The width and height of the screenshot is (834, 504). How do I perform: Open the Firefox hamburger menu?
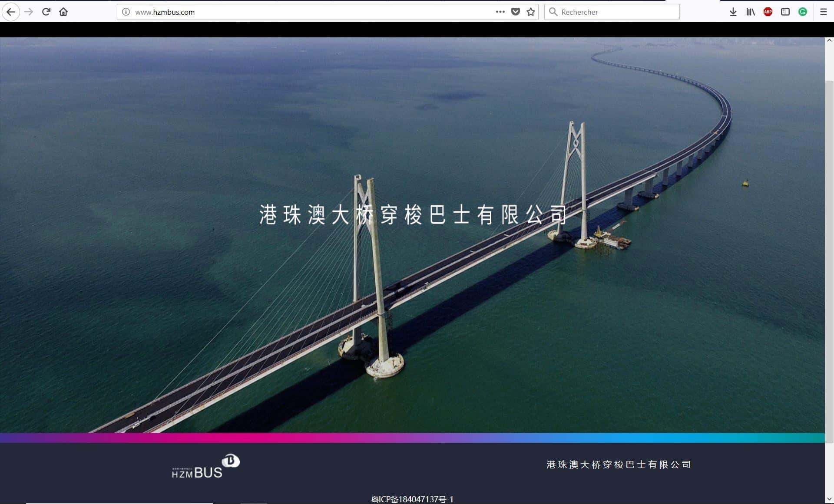coord(824,12)
